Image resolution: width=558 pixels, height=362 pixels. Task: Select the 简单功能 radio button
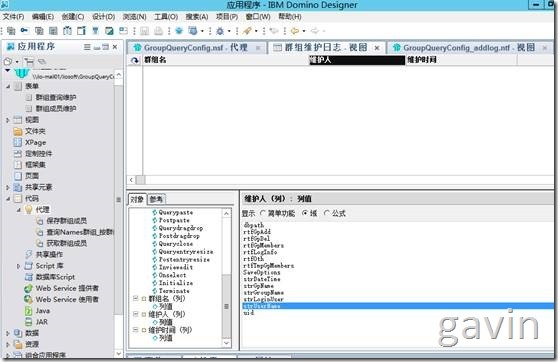coord(263,214)
